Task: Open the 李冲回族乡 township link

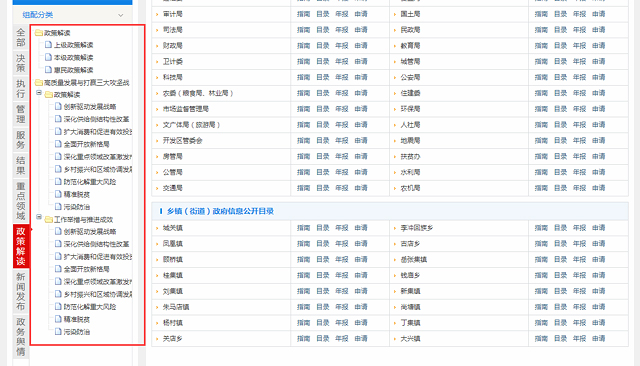Action: 417,228
